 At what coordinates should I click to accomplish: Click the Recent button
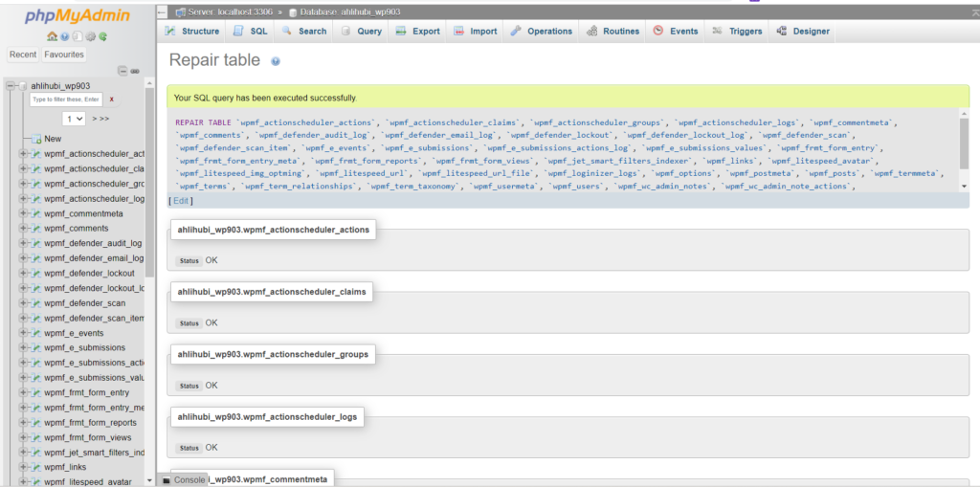(23, 55)
